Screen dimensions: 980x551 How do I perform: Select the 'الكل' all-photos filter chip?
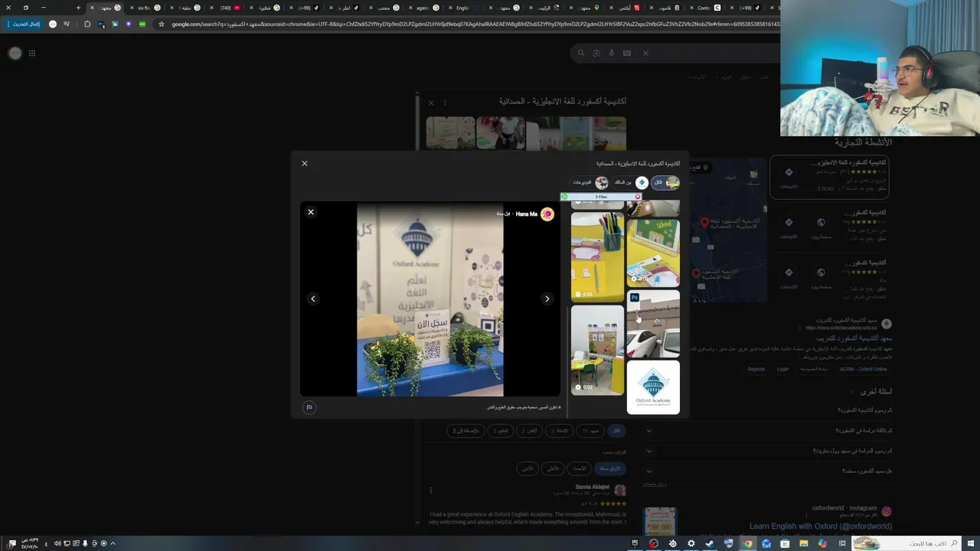(665, 182)
